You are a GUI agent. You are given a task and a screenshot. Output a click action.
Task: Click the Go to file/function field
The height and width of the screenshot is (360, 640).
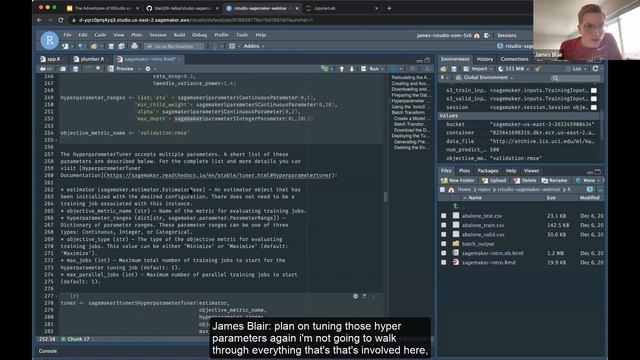(174, 47)
